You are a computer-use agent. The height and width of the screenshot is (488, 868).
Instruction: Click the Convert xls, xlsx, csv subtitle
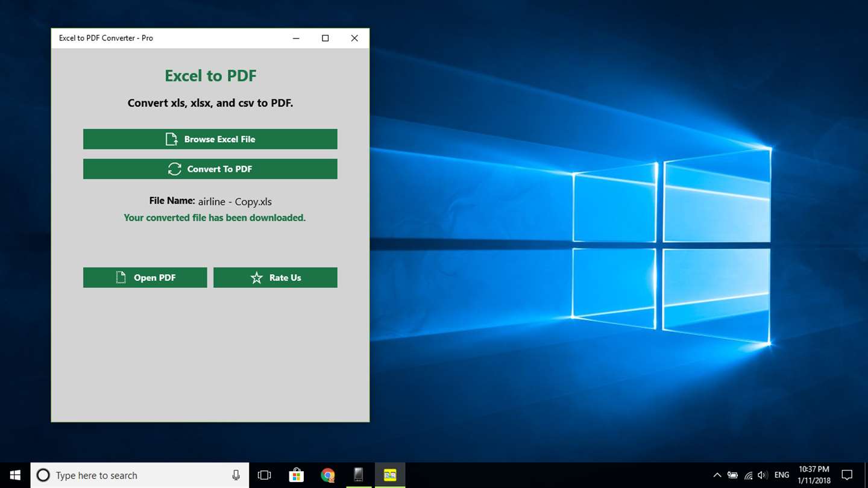point(210,103)
